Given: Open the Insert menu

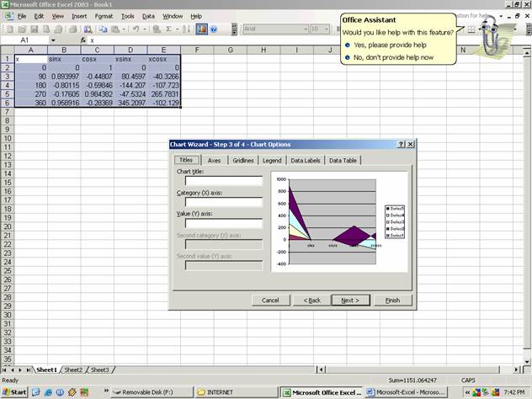Looking at the screenshot, I should 79,16.
